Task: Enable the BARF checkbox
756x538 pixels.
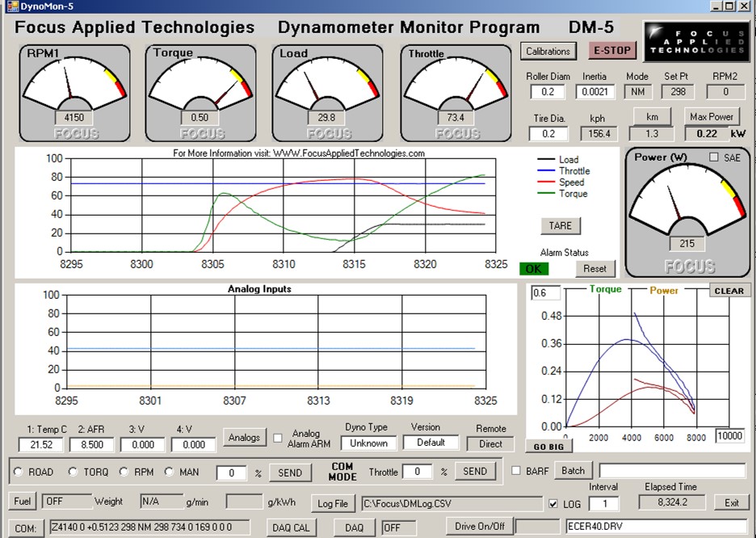Action: point(516,470)
